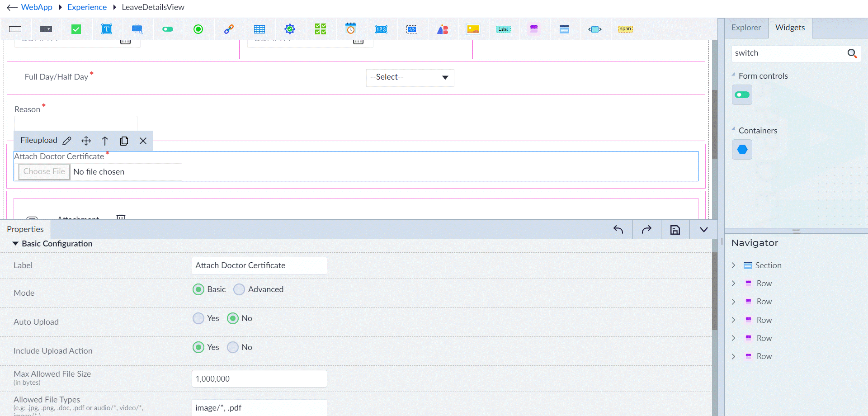Go to WebApp breadcrumb link
Screen dimensions: 868x416
[37, 7]
